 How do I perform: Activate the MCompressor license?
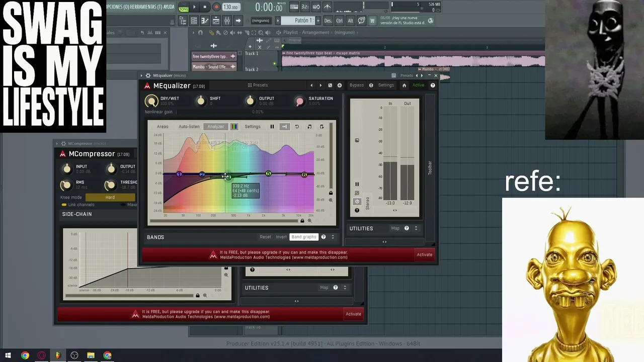coord(353,314)
